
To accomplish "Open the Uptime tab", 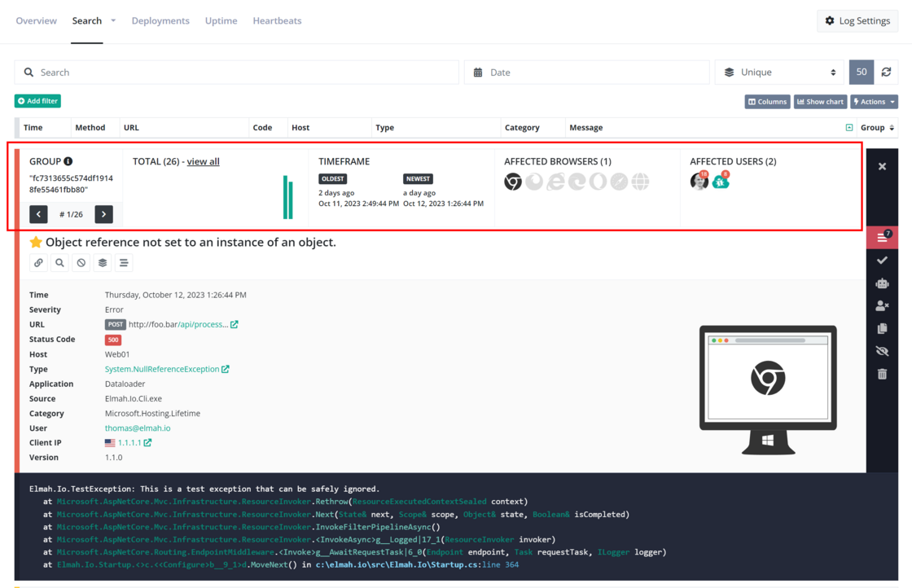I will coord(221,20).
